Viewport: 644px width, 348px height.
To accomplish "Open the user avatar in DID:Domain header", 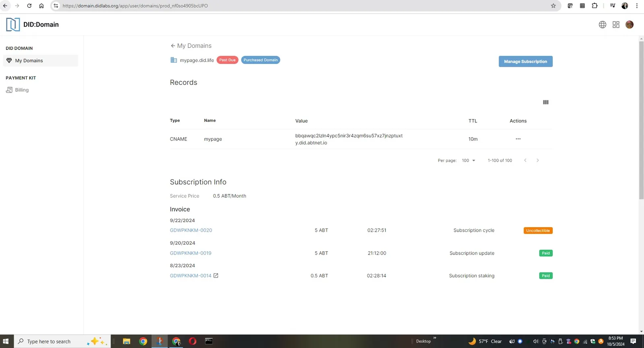I will pyautogui.click(x=630, y=25).
